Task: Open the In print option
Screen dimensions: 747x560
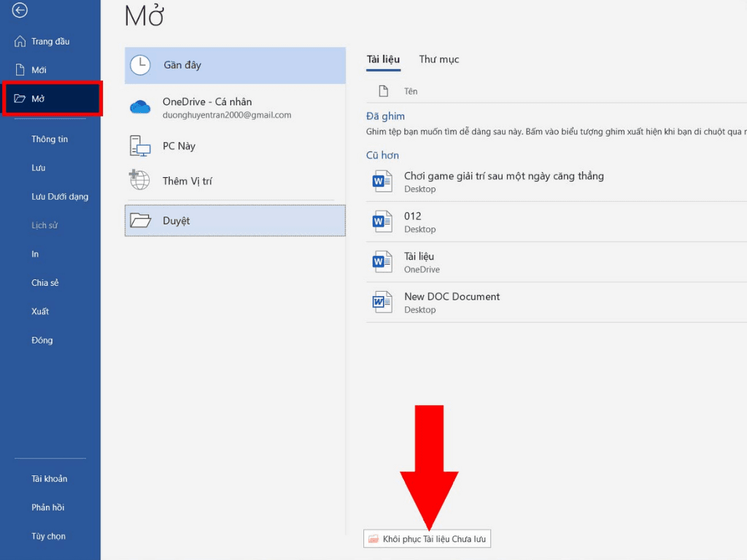Action: click(35, 254)
